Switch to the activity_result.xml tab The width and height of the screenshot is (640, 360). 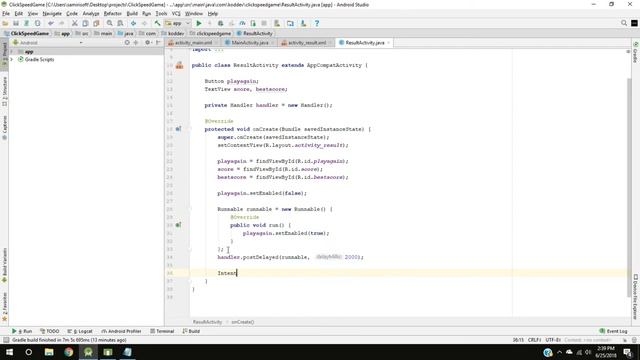pos(307,42)
